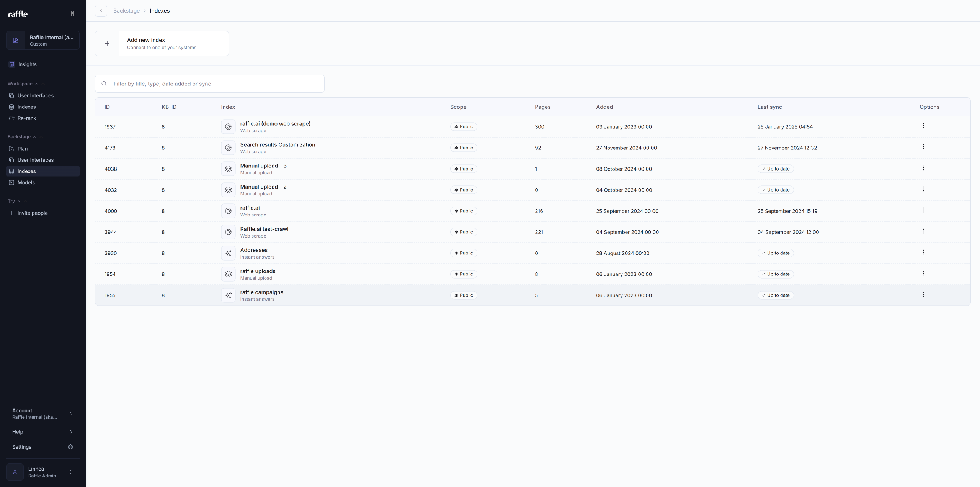Open Models under Backstage

click(26, 183)
